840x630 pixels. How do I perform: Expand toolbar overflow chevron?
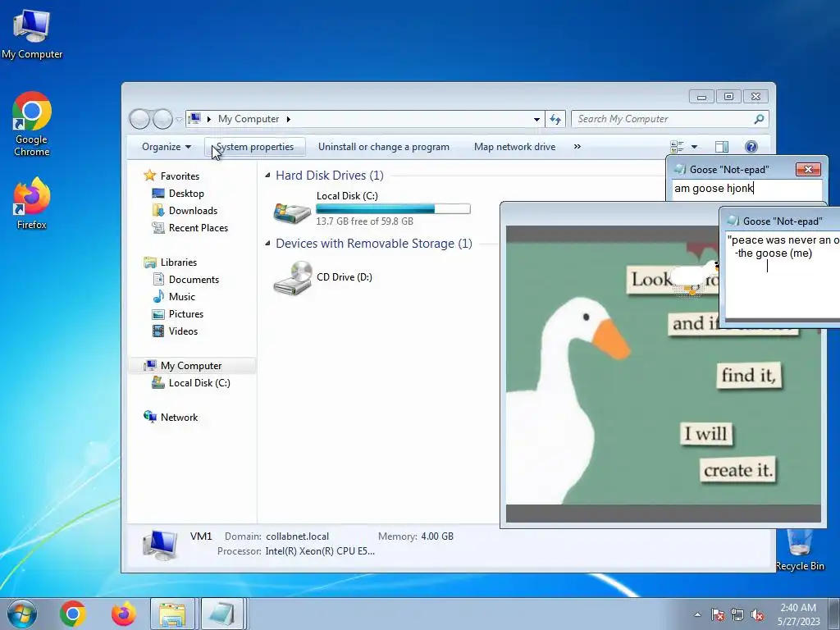click(x=577, y=147)
